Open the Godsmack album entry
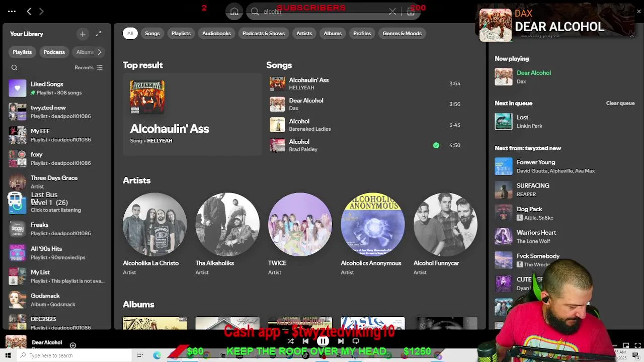644x362 pixels. click(x=56, y=300)
